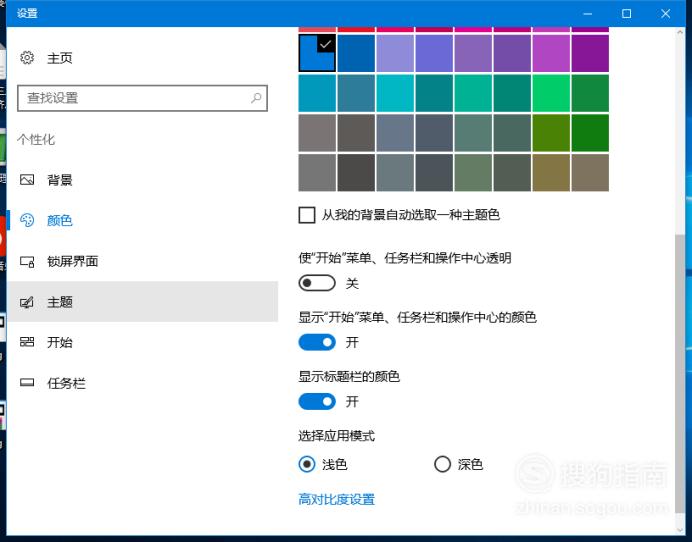
Task: Pick the iris blue-violet swatch
Action: tap(434, 53)
